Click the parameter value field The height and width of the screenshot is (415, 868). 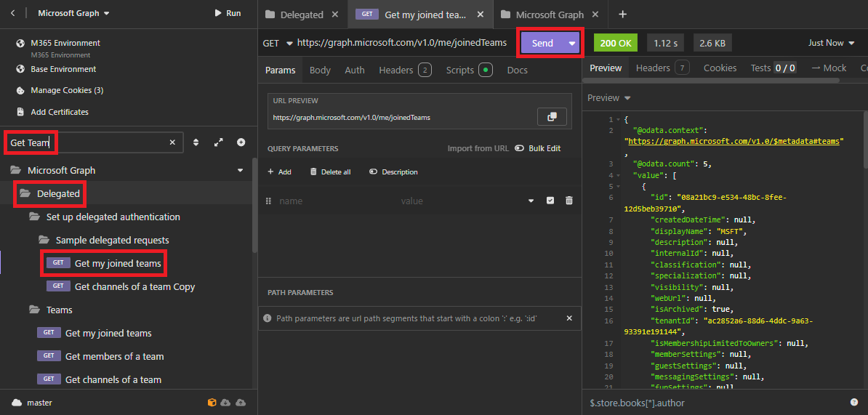point(459,201)
